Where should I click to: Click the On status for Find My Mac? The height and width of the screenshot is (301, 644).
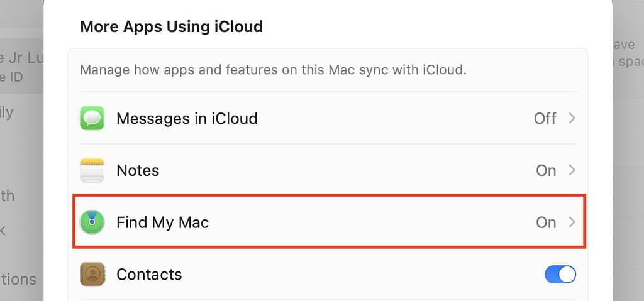546,222
